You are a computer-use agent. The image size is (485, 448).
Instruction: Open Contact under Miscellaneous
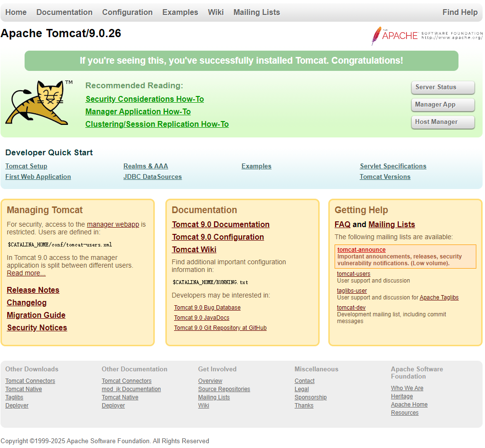(305, 381)
